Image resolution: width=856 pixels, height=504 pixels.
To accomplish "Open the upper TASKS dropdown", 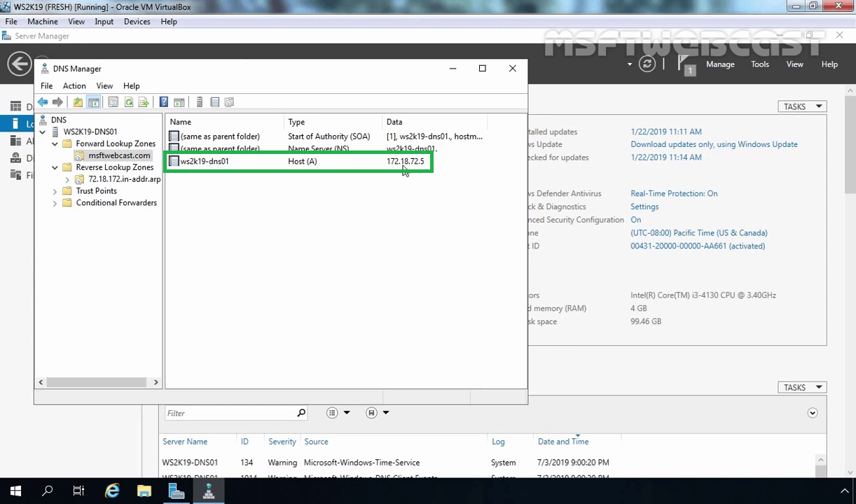I will coord(802,106).
